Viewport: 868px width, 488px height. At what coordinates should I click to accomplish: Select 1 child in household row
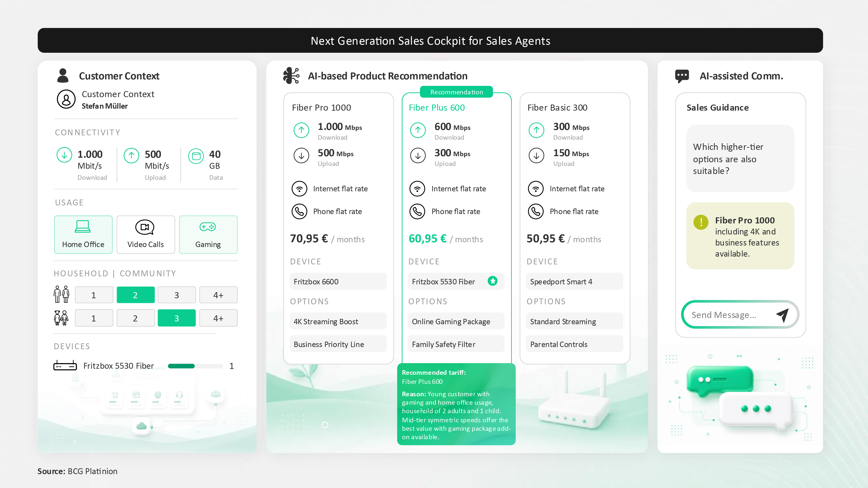pyautogui.click(x=94, y=318)
